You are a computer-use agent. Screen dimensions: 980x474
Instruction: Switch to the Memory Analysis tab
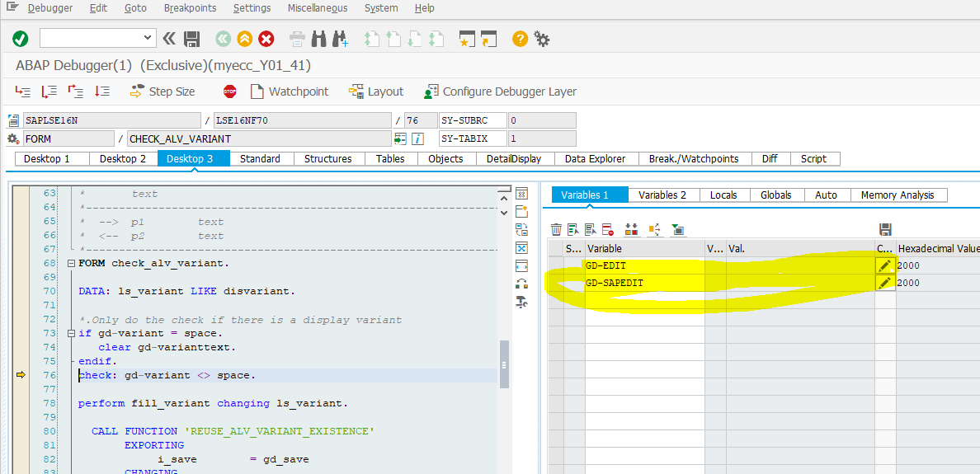point(898,195)
